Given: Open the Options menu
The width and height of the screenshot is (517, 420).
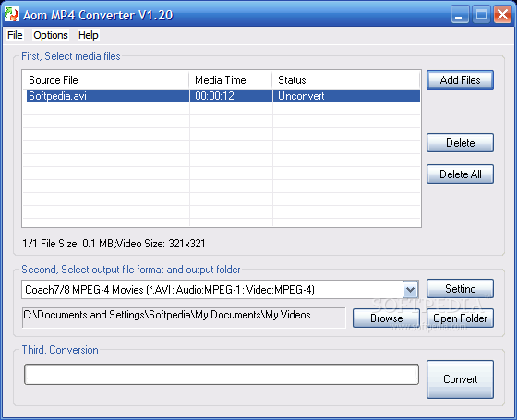Looking at the screenshot, I should [51, 35].
